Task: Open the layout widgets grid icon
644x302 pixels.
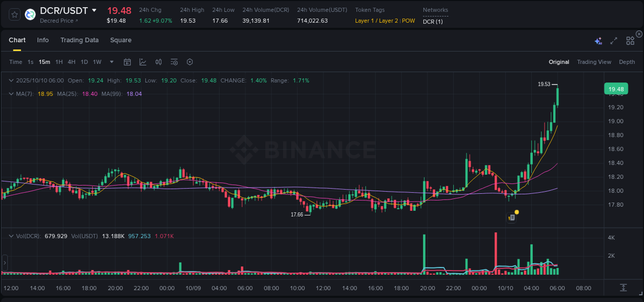Action: [x=630, y=40]
